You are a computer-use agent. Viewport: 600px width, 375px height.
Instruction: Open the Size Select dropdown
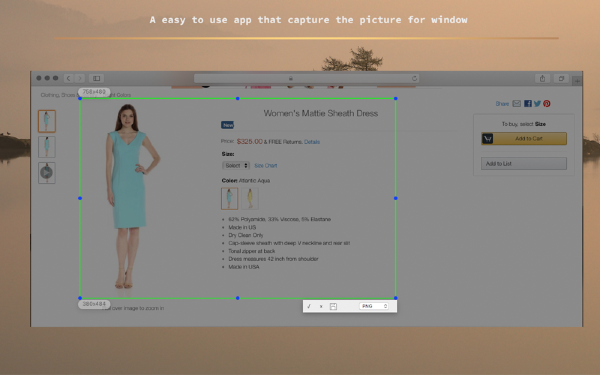point(236,165)
